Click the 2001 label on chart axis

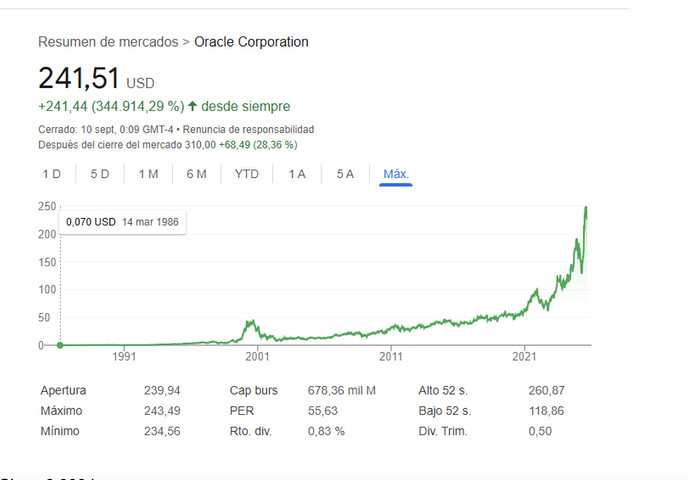tap(258, 355)
